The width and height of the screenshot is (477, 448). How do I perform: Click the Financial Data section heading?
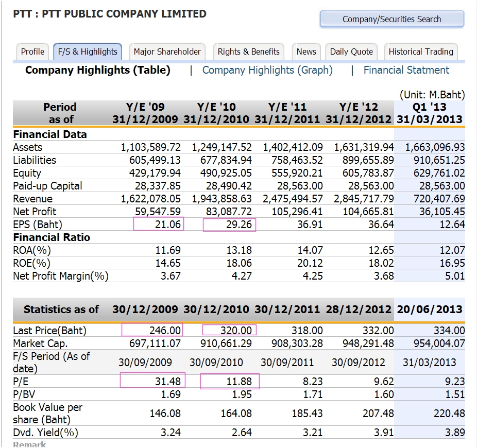[50, 134]
